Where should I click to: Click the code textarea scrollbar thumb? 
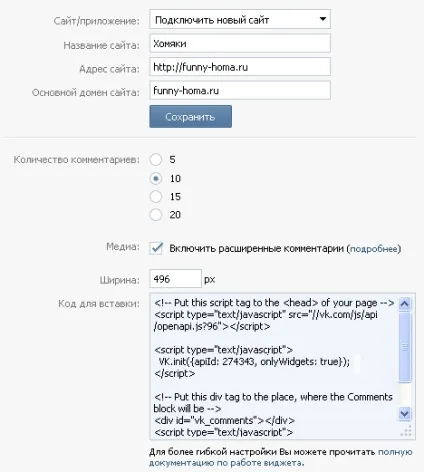click(x=405, y=347)
